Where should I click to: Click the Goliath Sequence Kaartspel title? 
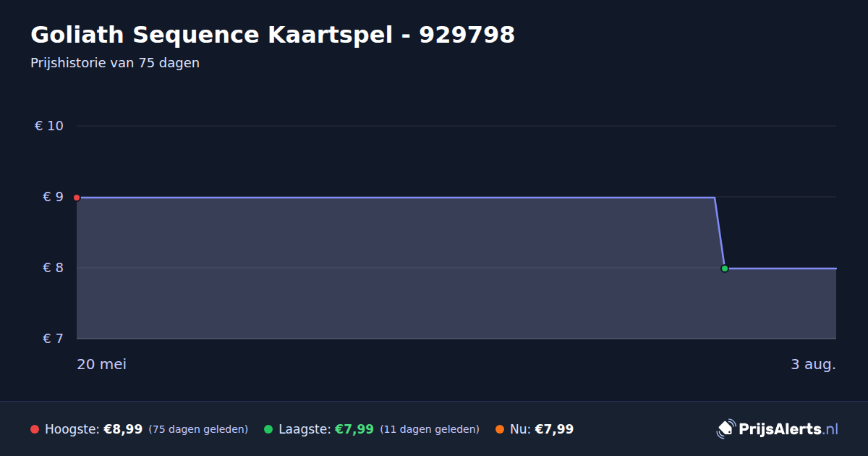[x=273, y=35]
